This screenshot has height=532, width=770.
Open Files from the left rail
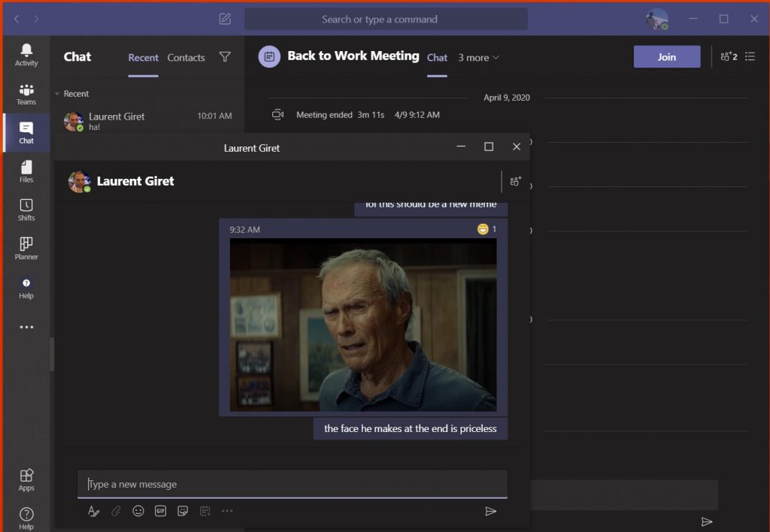pyautogui.click(x=26, y=172)
